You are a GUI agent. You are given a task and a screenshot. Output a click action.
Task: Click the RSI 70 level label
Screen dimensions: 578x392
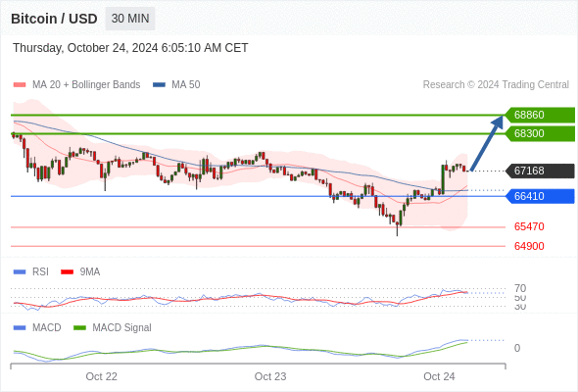[x=520, y=288]
